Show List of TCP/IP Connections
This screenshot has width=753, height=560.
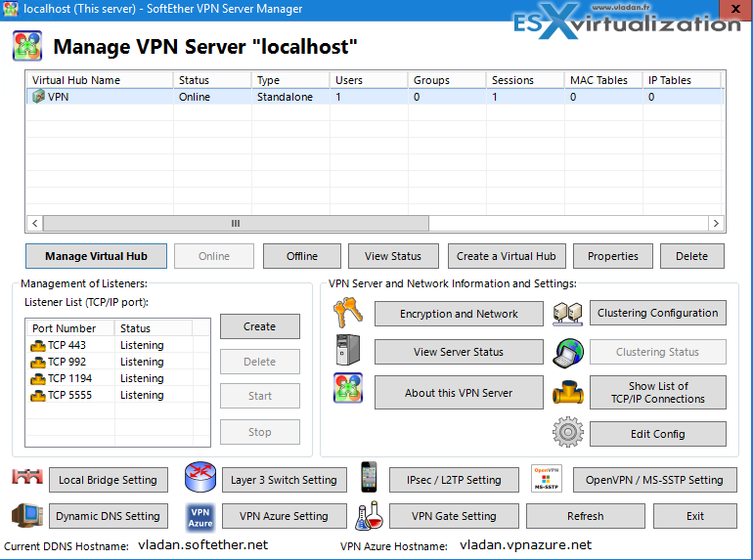657,393
